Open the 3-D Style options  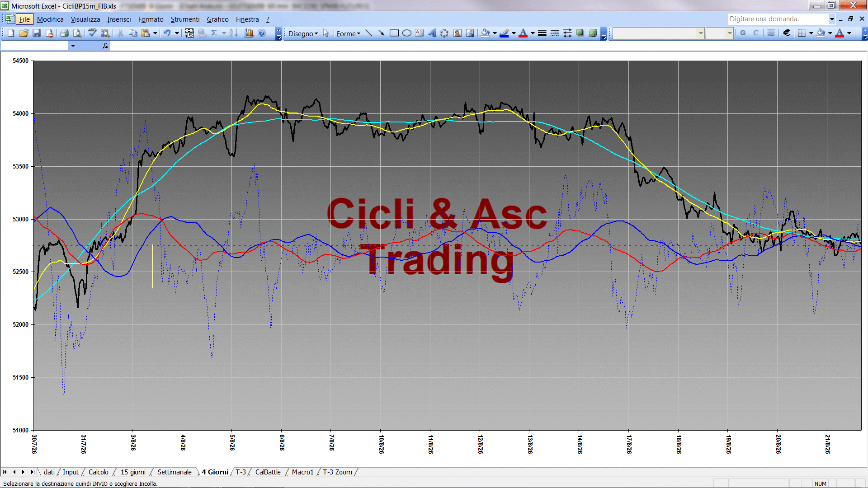[x=593, y=33]
